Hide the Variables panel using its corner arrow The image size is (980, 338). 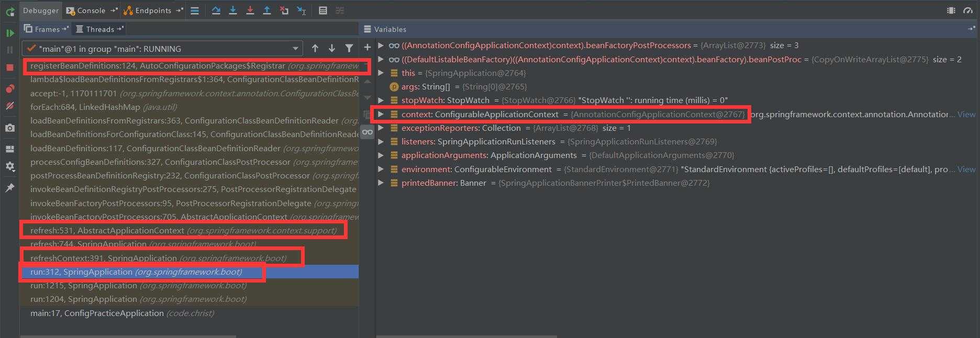972,29
